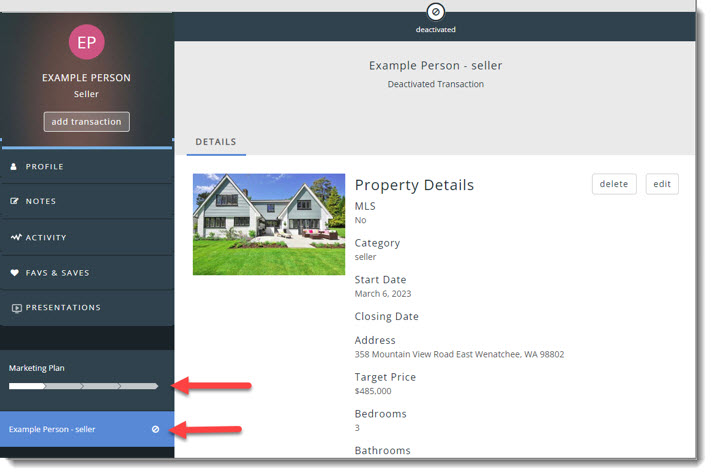Open the house property photo
712x475 pixels.
[x=269, y=224]
